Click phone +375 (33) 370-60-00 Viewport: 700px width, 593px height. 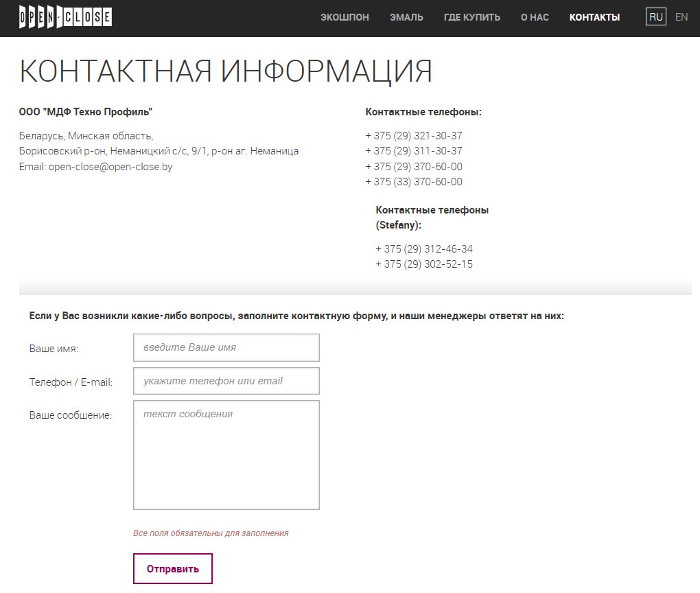coord(414,182)
